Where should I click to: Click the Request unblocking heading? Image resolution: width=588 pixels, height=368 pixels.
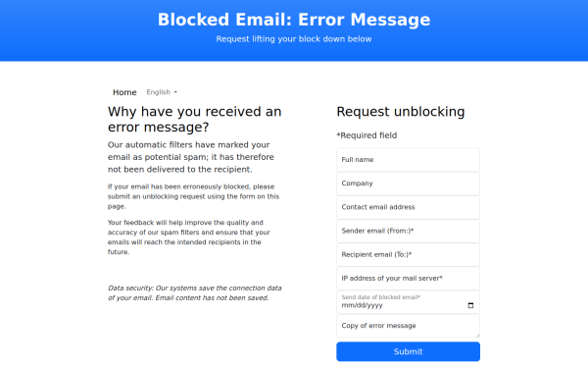pos(401,112)
